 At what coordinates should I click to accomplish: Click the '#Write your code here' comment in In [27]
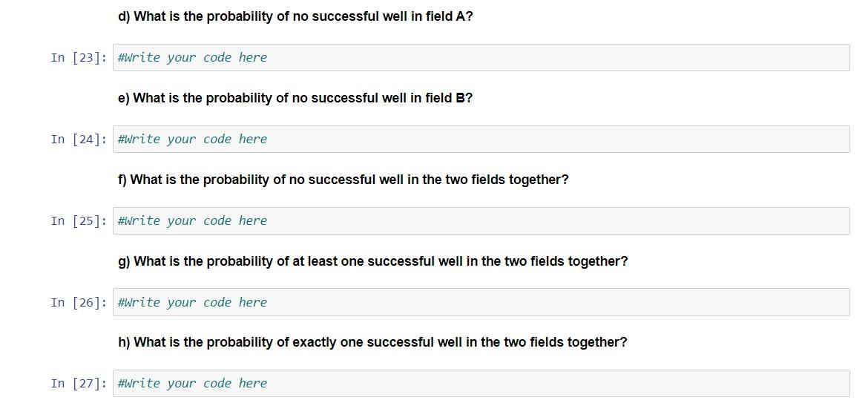[192, 384]
